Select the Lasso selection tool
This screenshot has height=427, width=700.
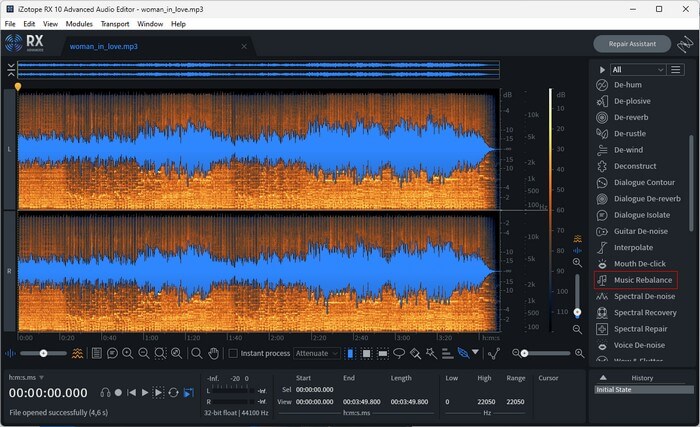[399, 354]
